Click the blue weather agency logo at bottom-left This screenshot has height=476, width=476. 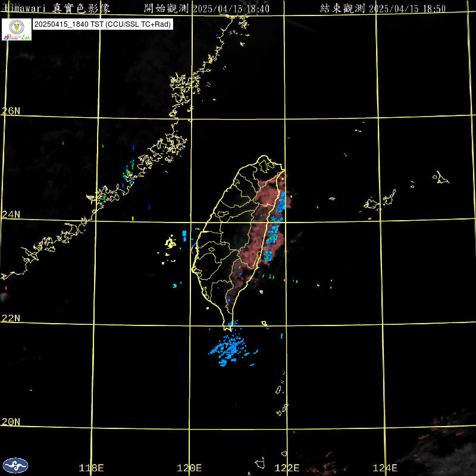tap(15, 465)
